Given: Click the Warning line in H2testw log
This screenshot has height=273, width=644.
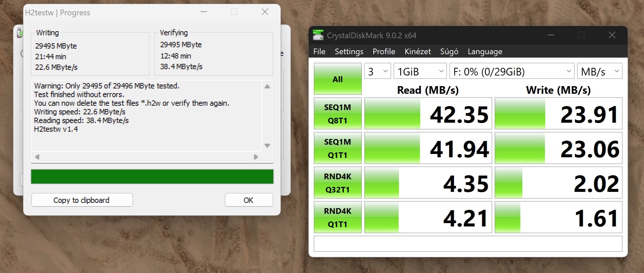Looking at the screenshot, I should pos(107,86).
